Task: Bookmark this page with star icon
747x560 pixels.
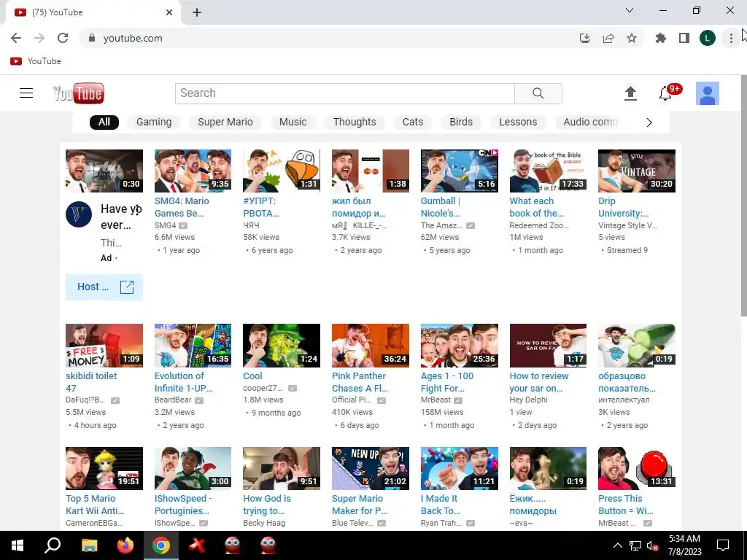Action: pos(631,38)
